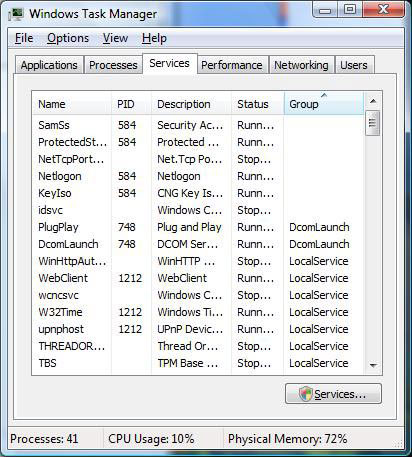Image resolution: width=412 pixels, height=457 pixels.
Task: Click the CPU Usage: 10% status entry
Action: (151, 439)
